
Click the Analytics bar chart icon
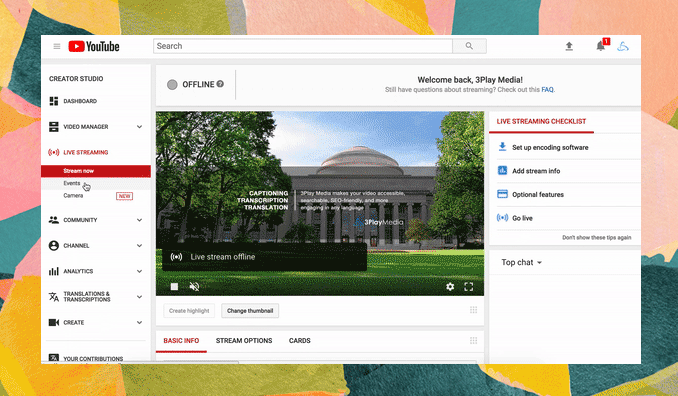pos(54,271)
